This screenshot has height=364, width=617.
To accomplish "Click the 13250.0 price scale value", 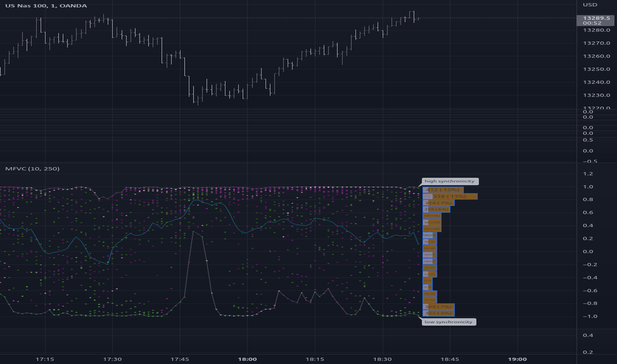I will (596, 69).
